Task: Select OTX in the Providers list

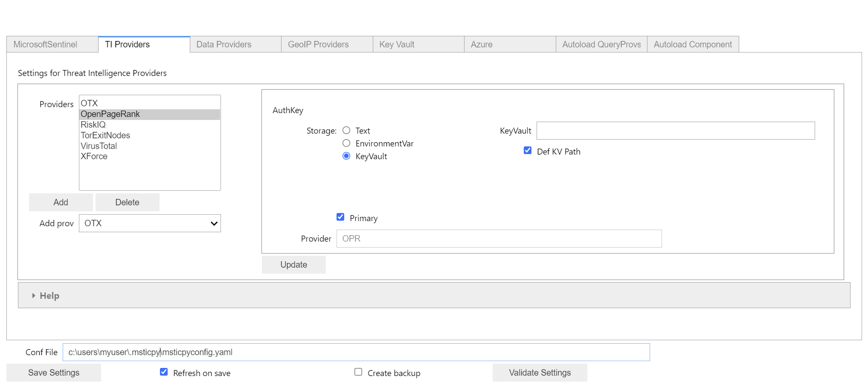Action: coord(150,103)
